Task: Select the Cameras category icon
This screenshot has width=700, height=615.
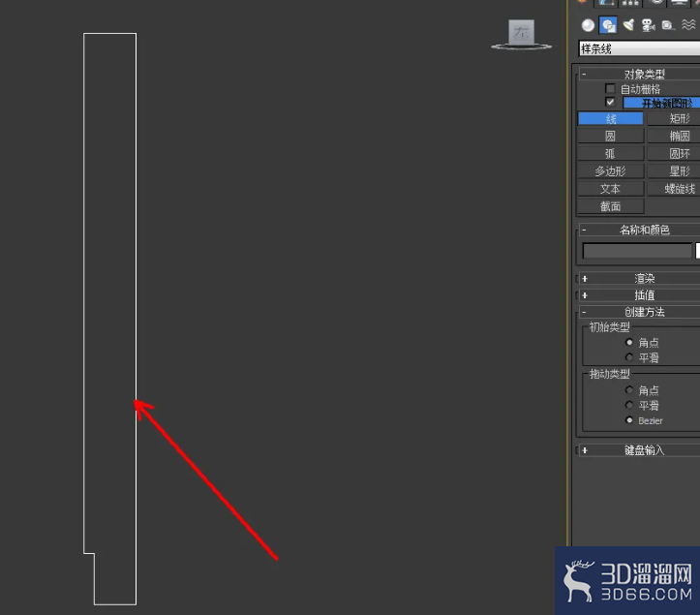Action: (x=648, y=25)
